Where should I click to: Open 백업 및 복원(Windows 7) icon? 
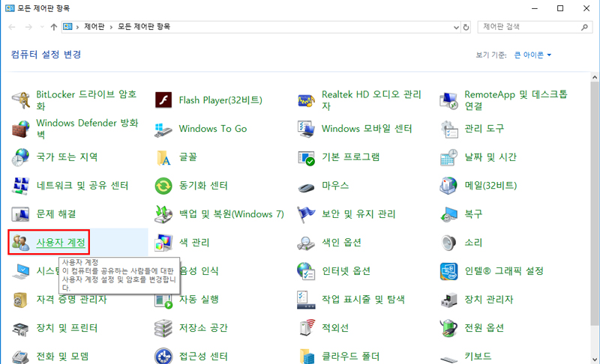(163, 214)
